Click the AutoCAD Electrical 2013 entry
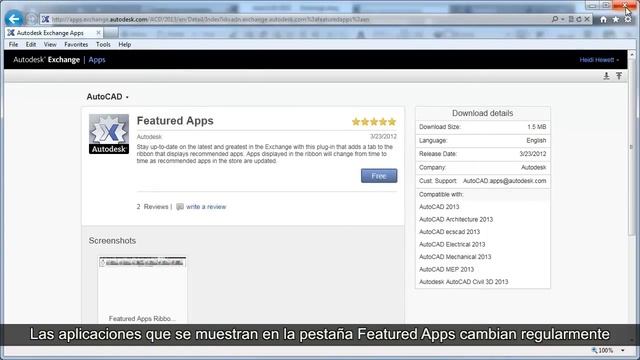Viewport: 640px width, 360px height. pyautogui.click(x=452, y=244)
